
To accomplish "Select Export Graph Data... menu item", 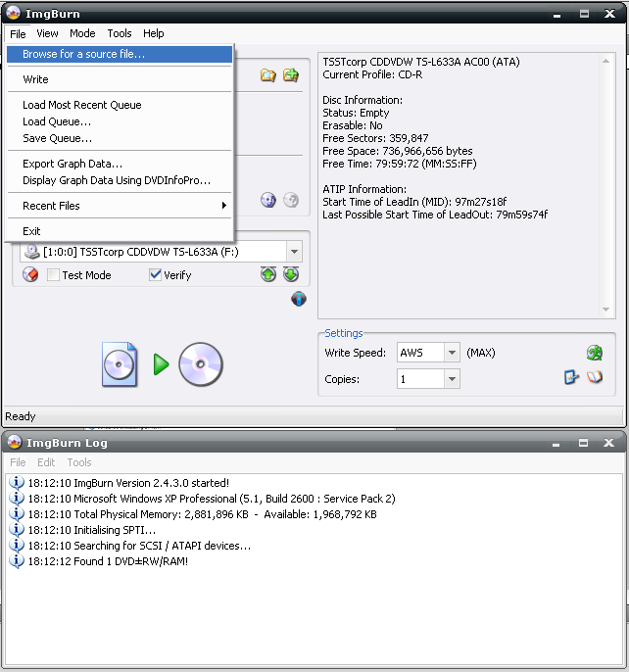I will click(x=120, y=164).
